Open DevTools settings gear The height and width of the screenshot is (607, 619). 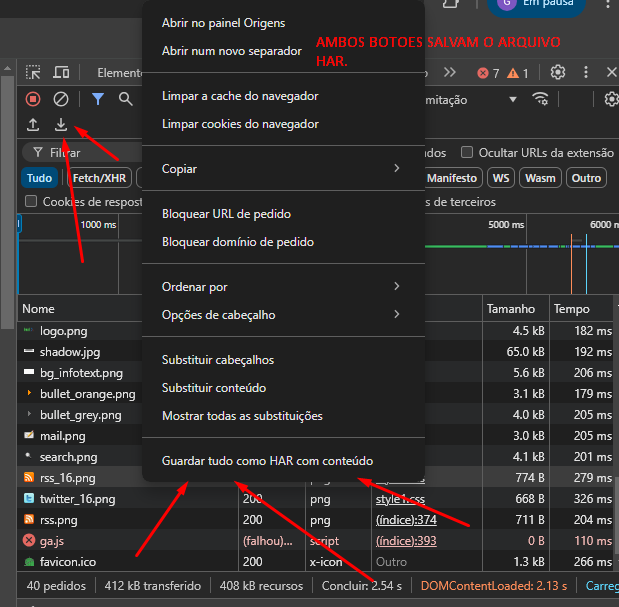(x=557, y=72)
